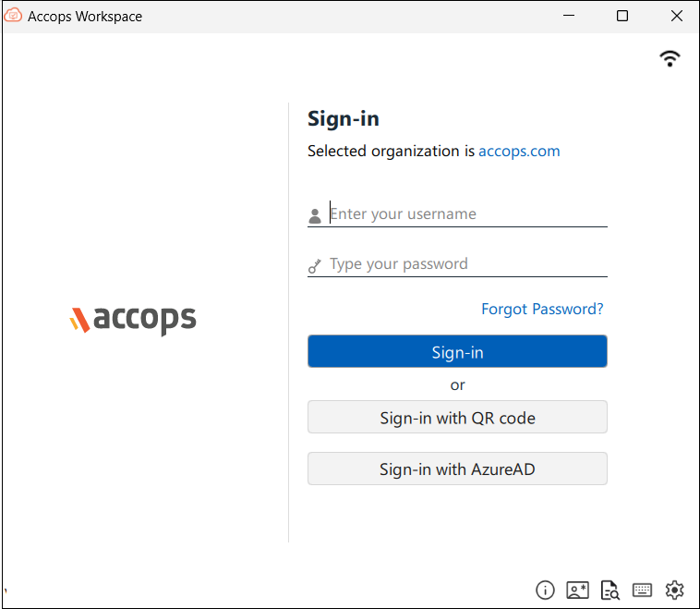The width and height of the screenshot is (700, 609).
Task: Click the accops logo on left panel
Action: click(x=133, y=320)
